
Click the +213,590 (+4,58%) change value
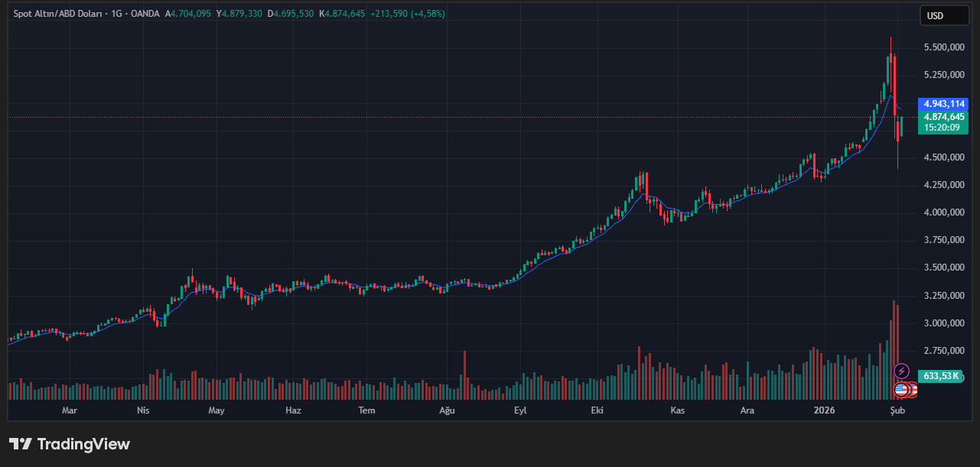(x=406, y=14)
